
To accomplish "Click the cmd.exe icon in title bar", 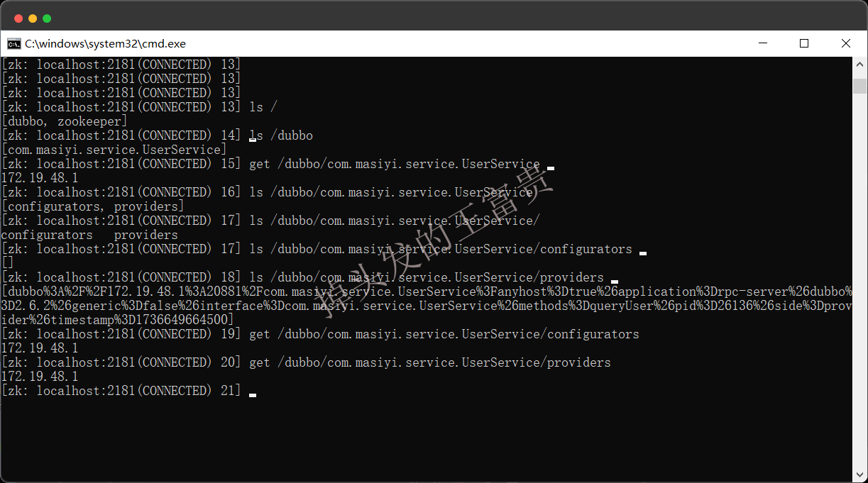I will pos(14,43).
